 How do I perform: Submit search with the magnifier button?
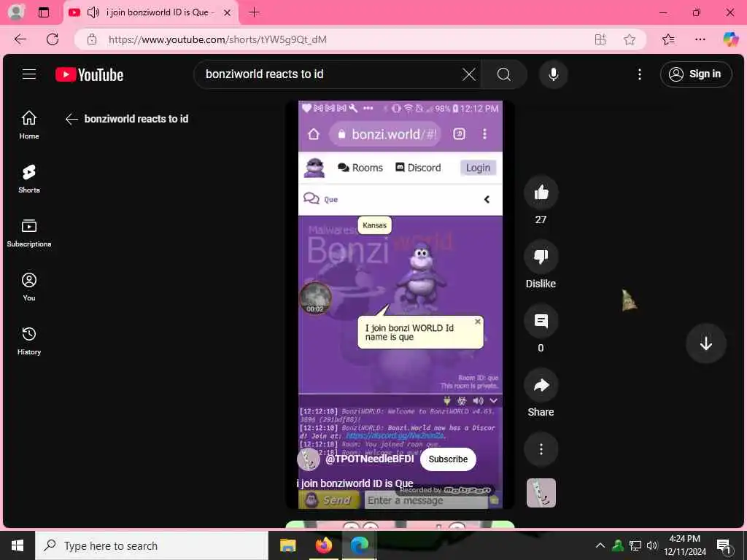pos(504,74)
